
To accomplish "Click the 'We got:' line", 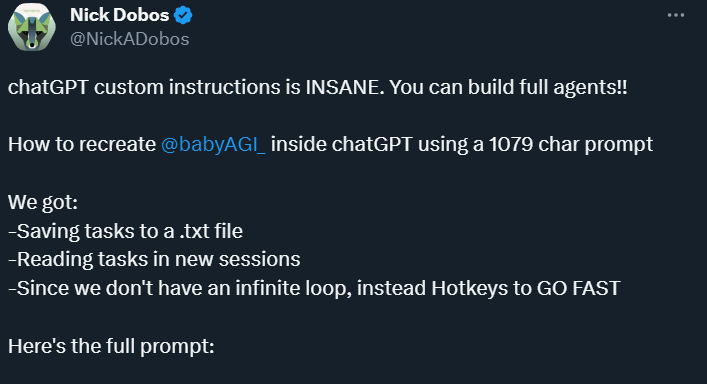I will click(x=43, y=202).
